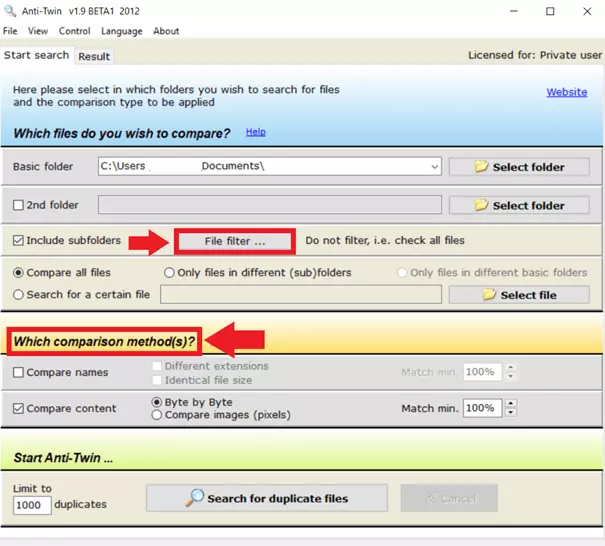Image resolution: width=605 pixels, height=546 pixels.
Task: Select Byte by Byte comparison
Action: 157,402
